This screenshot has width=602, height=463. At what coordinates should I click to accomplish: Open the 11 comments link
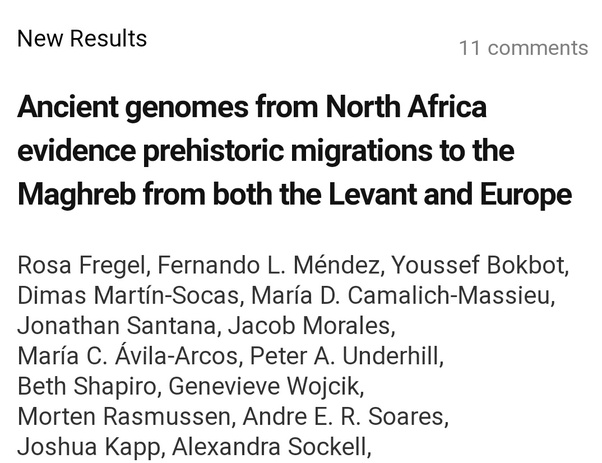(523, 48)
